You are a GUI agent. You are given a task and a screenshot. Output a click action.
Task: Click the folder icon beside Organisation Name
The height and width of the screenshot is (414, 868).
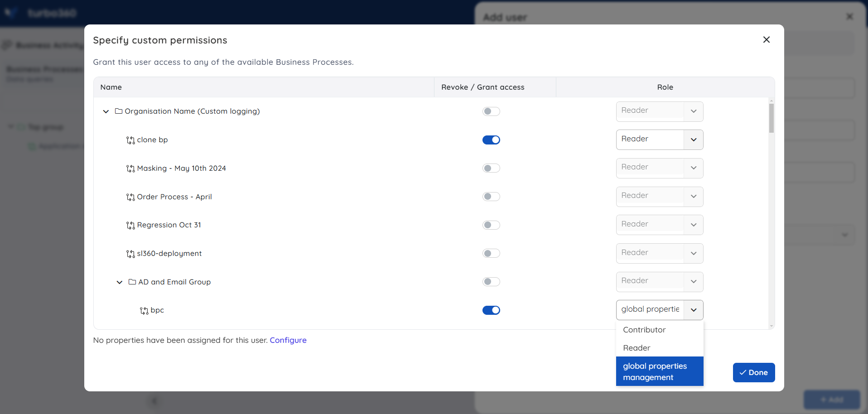click(x=119, y=111)
